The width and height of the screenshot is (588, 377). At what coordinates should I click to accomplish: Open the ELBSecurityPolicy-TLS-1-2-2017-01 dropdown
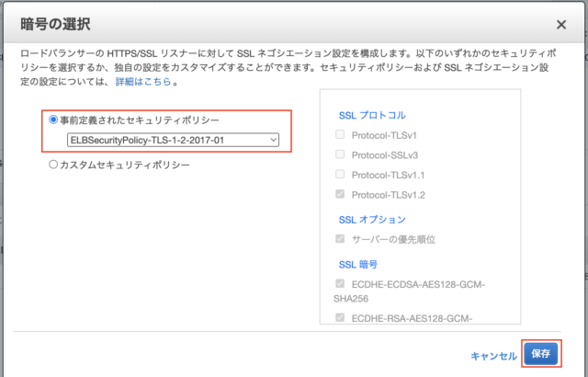point(173,140)
